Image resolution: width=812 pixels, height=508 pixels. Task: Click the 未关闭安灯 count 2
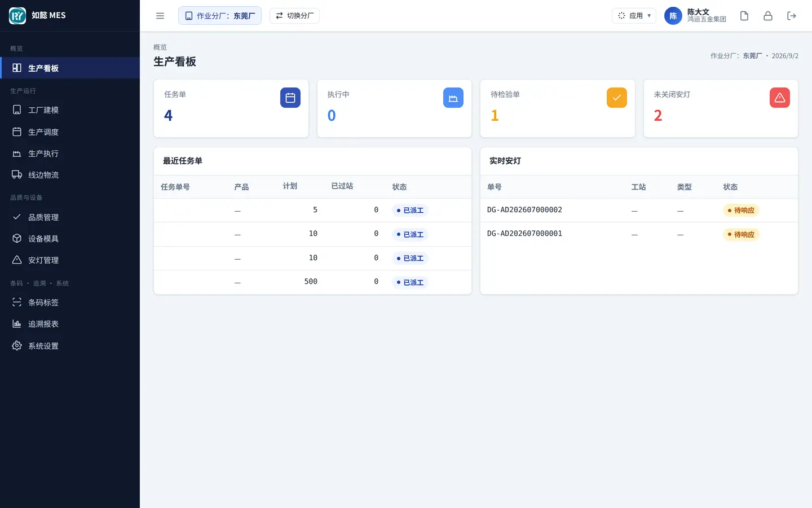click(x=658, y=116)
